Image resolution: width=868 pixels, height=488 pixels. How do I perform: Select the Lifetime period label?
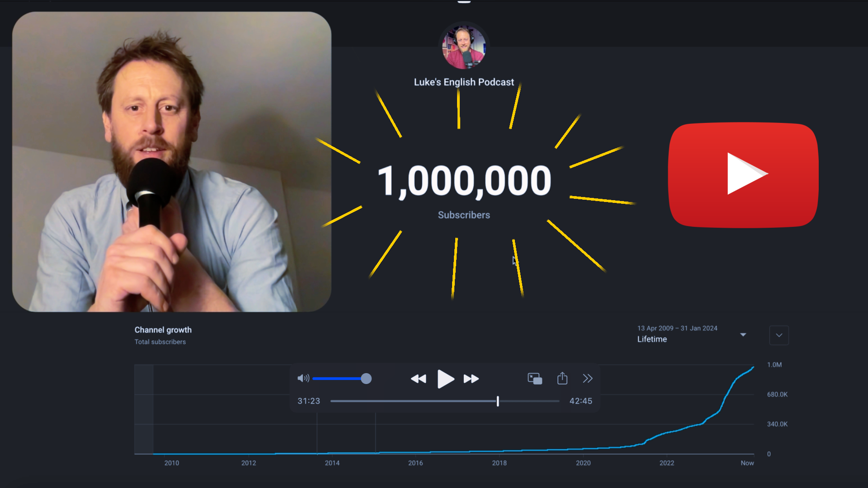(651, 339)
